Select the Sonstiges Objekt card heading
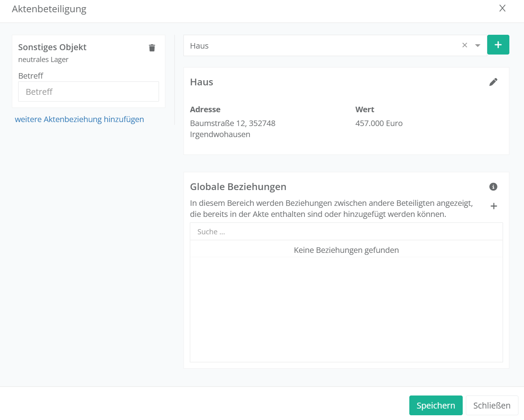Viewport: 524px width, 420px height. pos(52,47)
